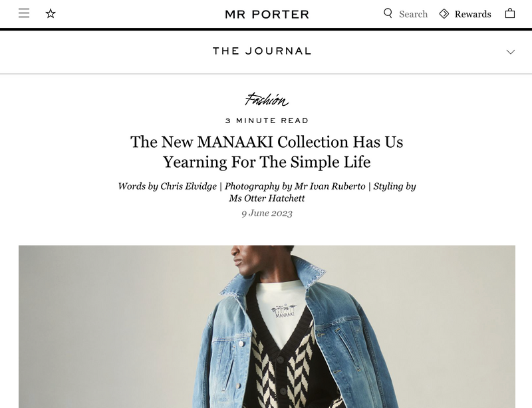Open the hamburger navigation menu

24,12
